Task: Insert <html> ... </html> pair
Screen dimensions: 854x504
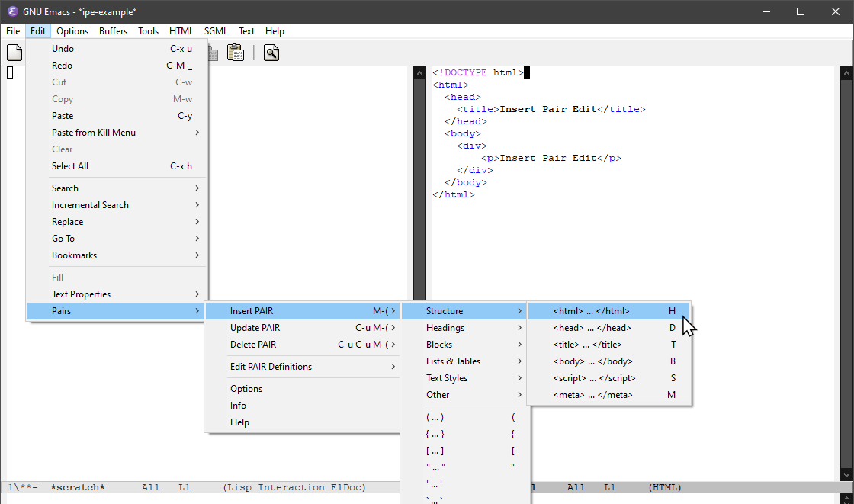Action: (609, 310)
